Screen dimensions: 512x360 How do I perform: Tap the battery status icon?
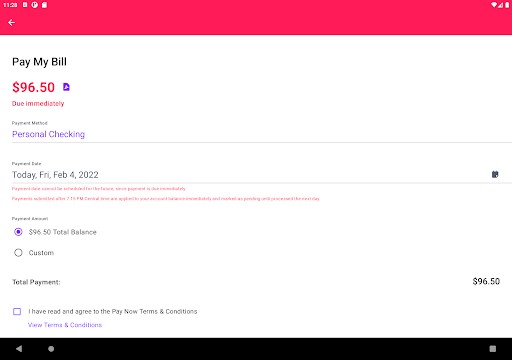click(x=507, y=5)
